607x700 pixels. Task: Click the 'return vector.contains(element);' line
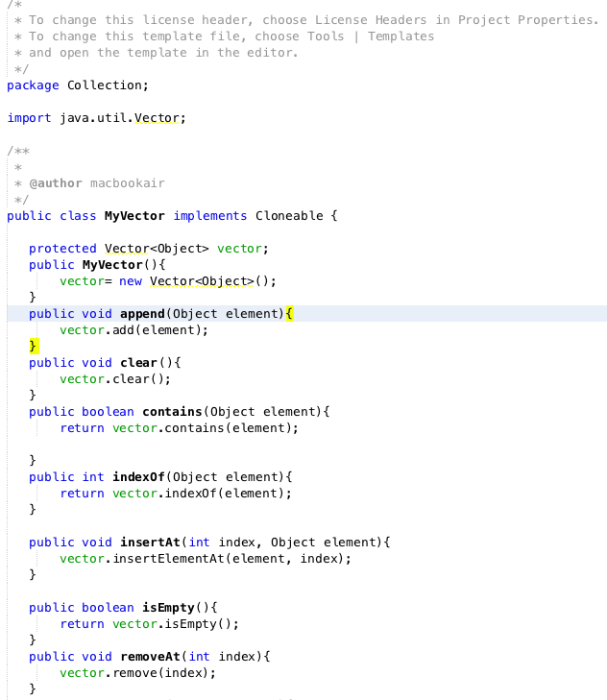tap(179, 428)
